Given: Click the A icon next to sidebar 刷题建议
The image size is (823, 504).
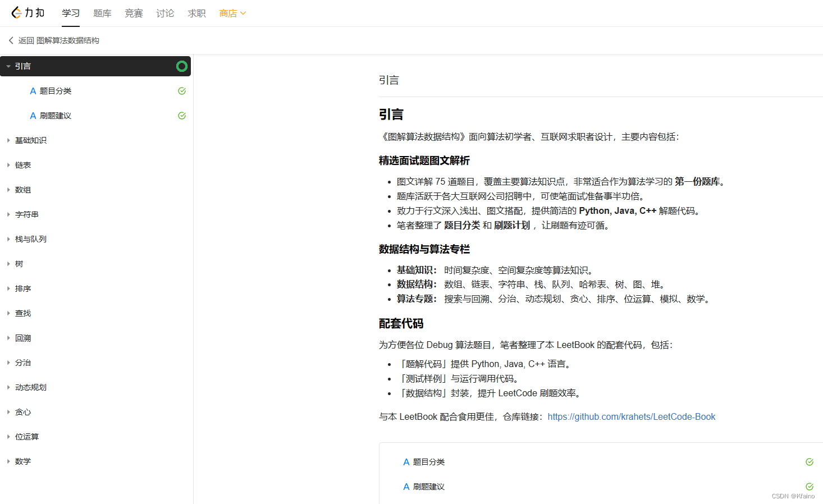Looking at the screenshot, I should coord(33,116).
